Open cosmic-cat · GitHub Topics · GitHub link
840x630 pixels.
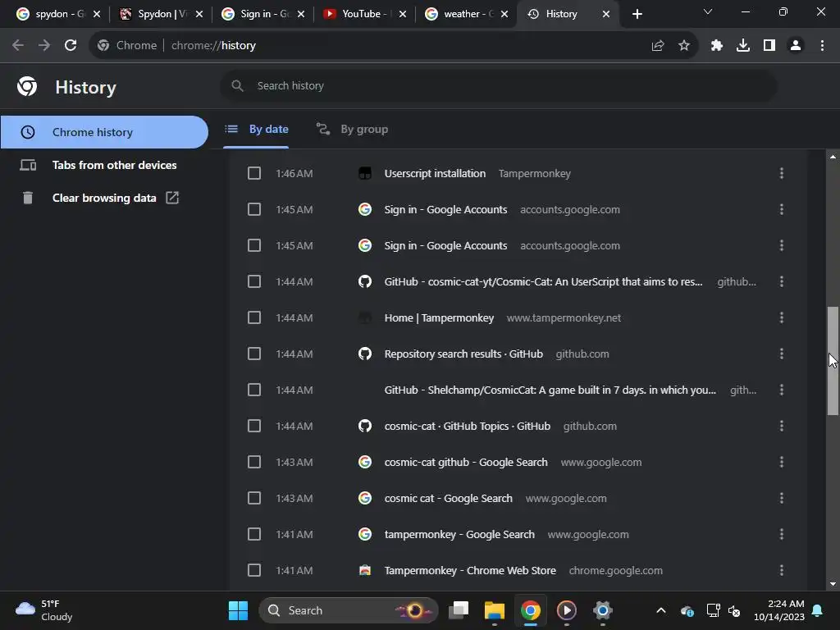(467, 426)
